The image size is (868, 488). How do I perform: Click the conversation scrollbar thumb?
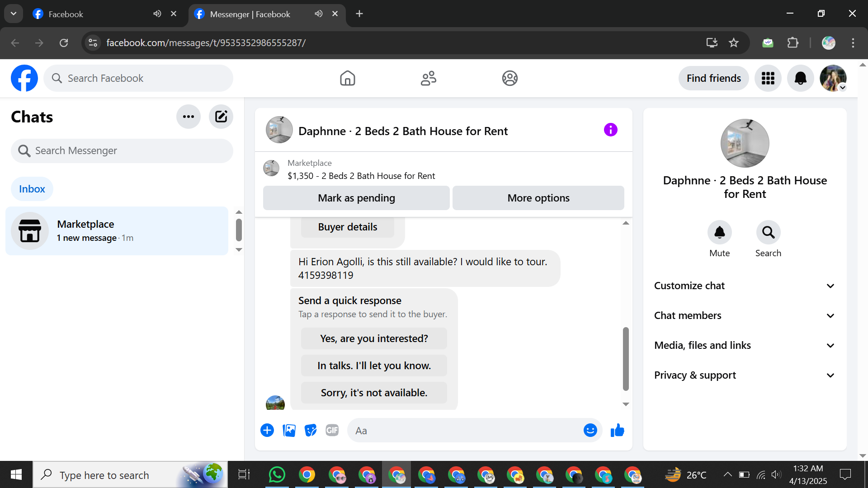pyautogui.click(x=626, y=359)
